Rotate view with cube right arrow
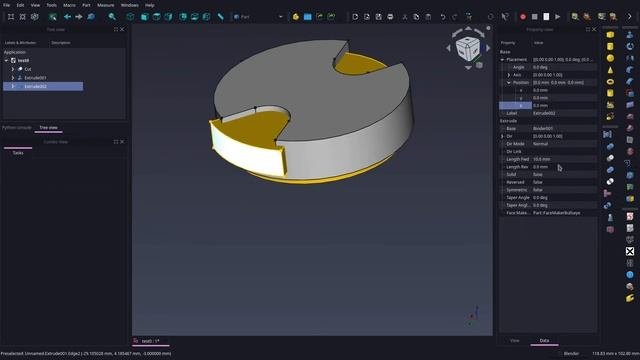This screenshot has height=360, width=640. click(x=488, y=48)
